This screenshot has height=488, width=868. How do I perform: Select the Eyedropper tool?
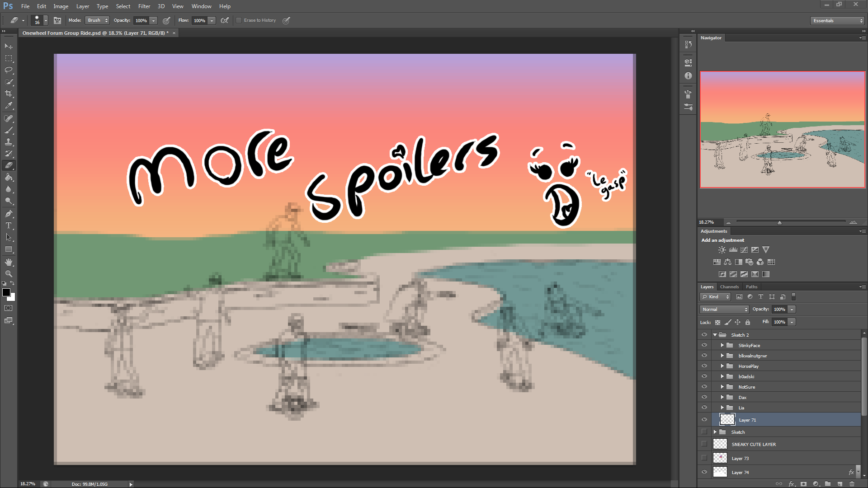tap(9, 106)
